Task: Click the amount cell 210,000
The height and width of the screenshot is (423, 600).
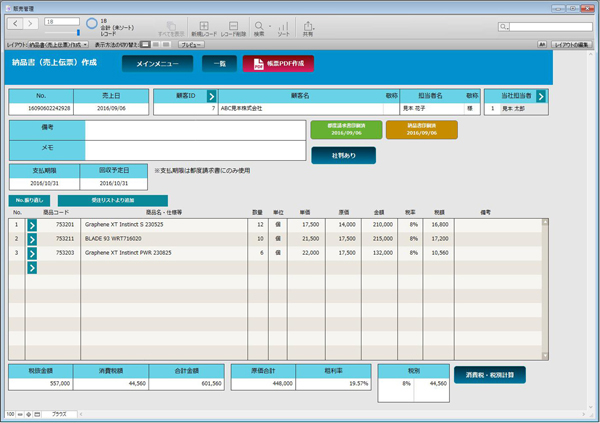Action: click(383, 225)
